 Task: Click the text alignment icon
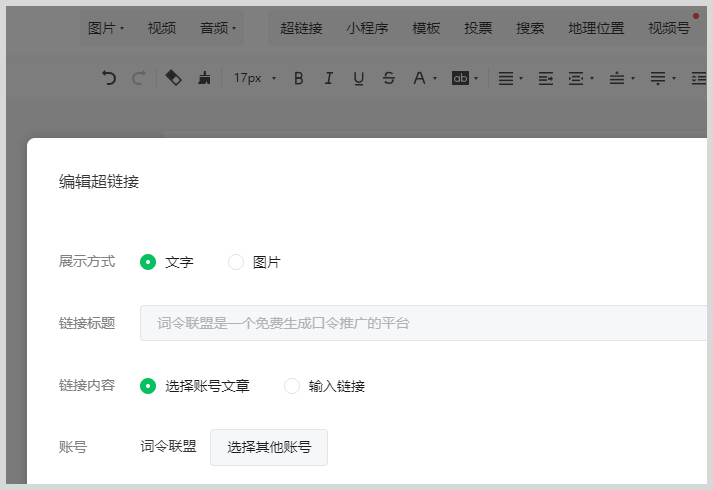(x=506, y=78)
